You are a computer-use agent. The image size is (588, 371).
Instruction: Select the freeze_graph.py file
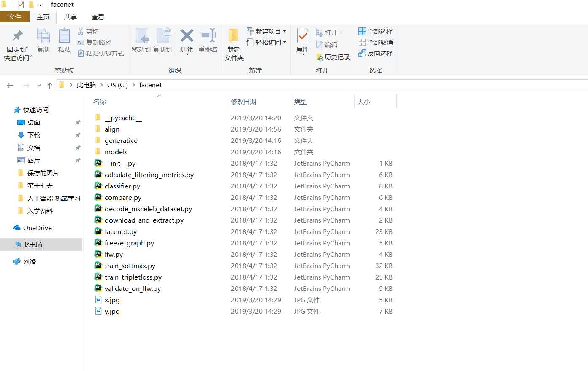129,243
